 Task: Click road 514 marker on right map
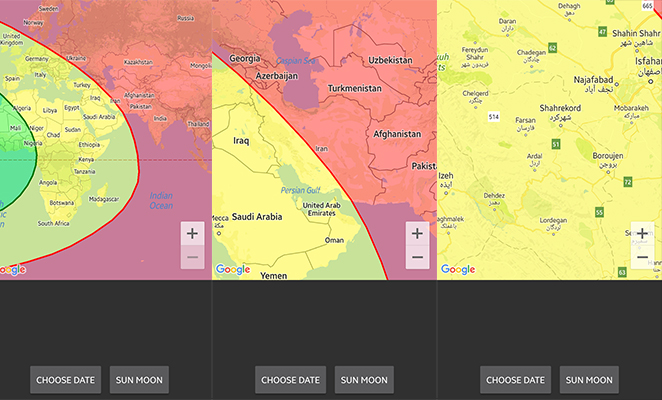tap(494, 117)
